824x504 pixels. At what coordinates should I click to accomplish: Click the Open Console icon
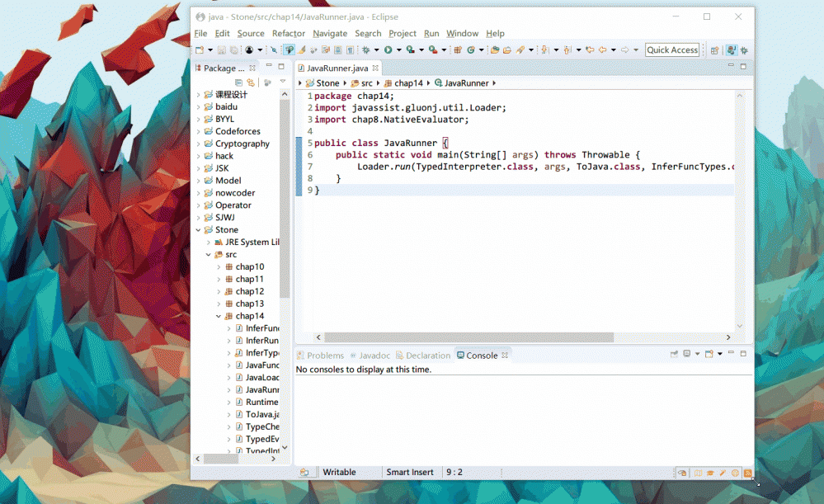(709, 354)
